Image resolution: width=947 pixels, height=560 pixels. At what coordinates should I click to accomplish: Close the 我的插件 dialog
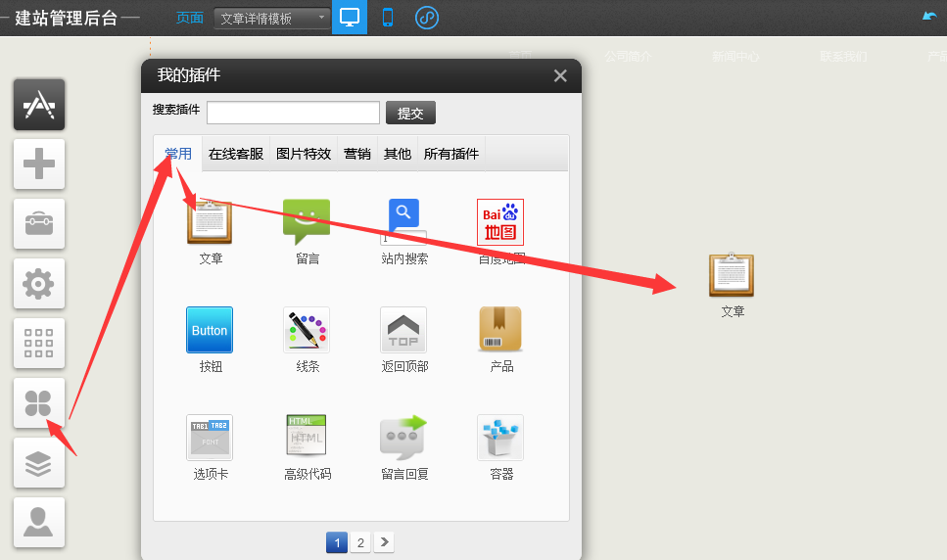(x=560, y=76)
